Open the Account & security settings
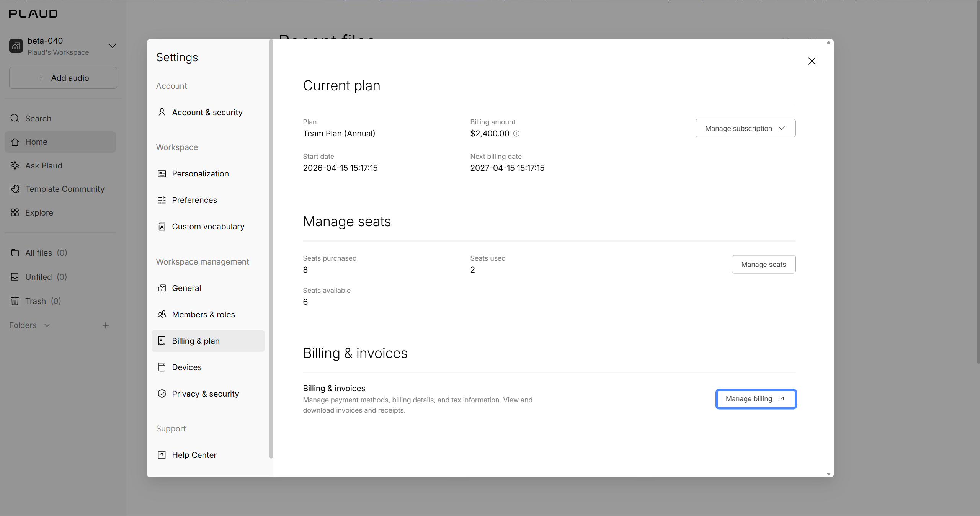The image size is (980, 516). 208,113
